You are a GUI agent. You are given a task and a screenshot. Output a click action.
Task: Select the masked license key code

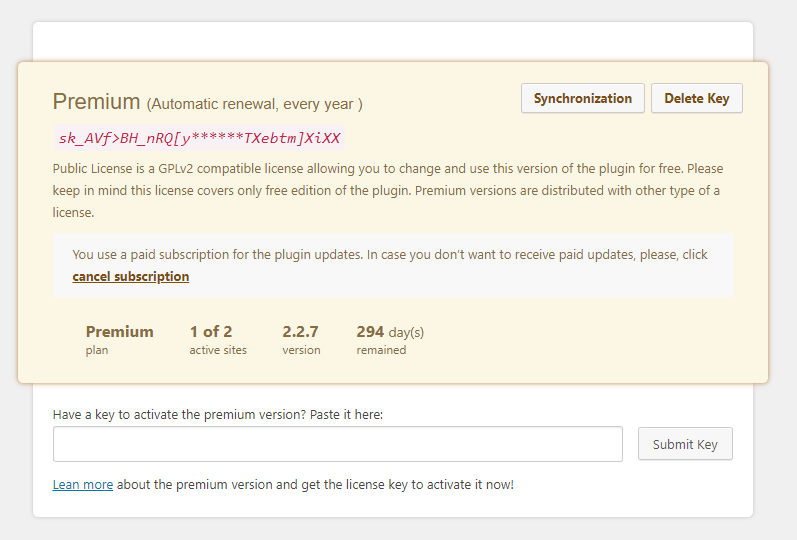[x=199, y=139]
